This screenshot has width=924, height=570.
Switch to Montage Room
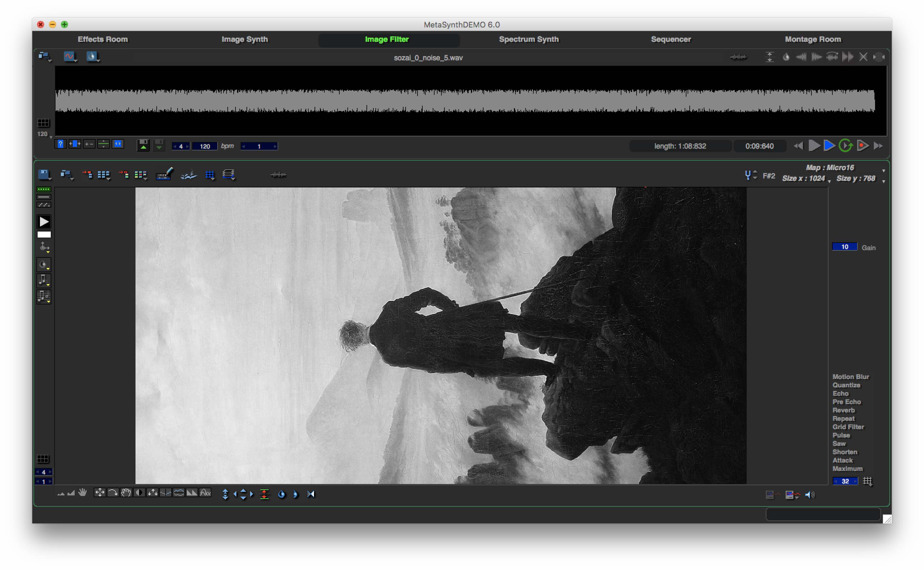click(x=813, y=39)
